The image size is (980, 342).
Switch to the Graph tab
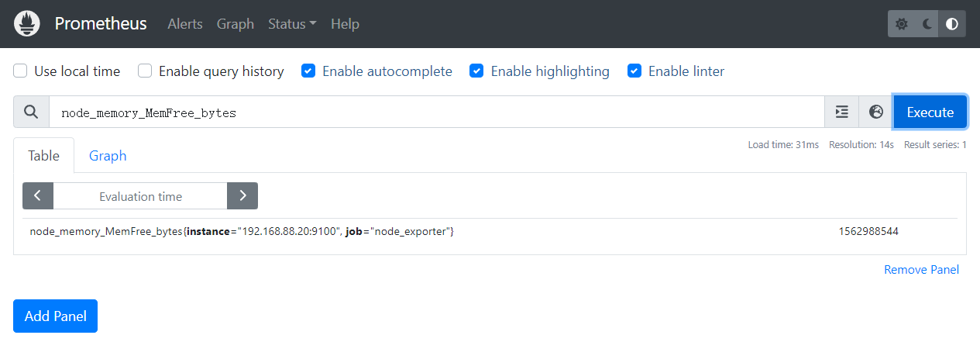[108, 156]
